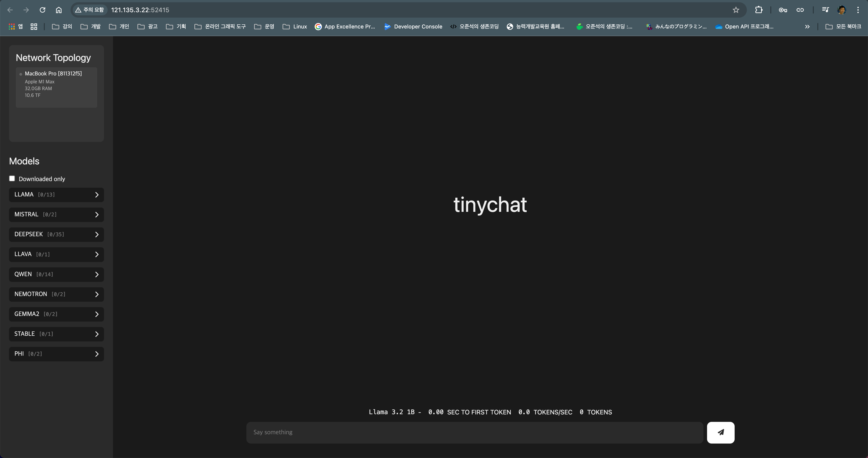Open the 모든 북마크 folder
Image resolution: width=868 pixels, height=458 pixels.
click(x=843, y=27)
